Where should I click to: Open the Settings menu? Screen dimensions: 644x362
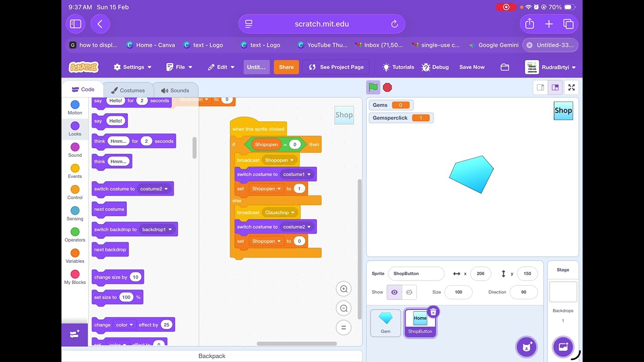click(x=133, y=67)
